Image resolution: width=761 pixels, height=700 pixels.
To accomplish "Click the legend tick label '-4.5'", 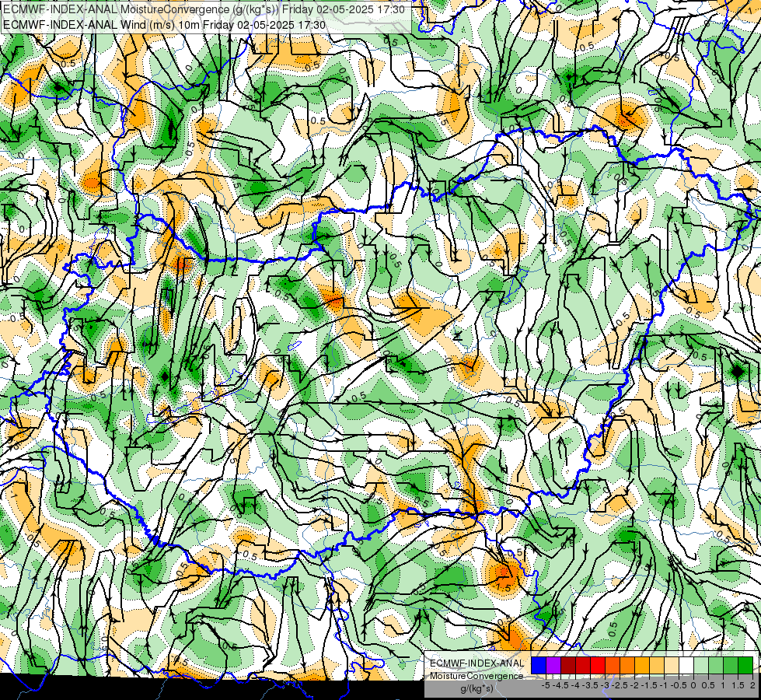I will (x=560, y=685).
